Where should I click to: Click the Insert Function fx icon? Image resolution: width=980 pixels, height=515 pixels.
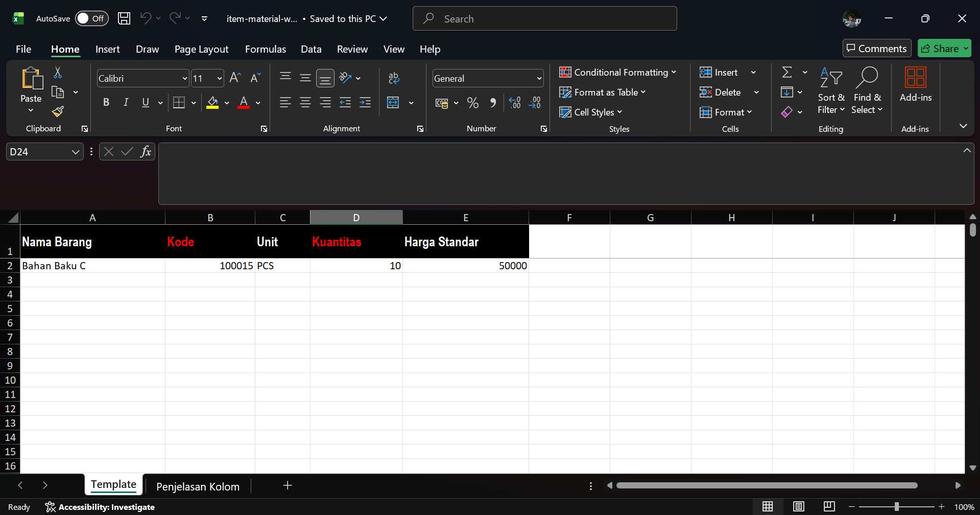146,152
